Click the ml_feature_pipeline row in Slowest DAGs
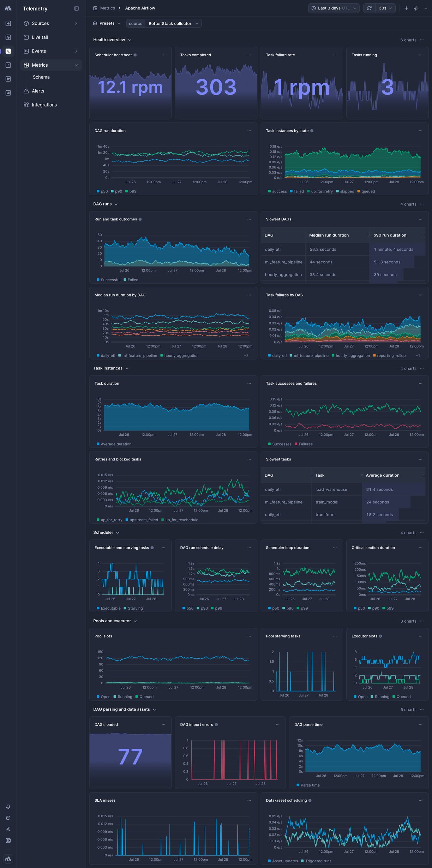Viewport: 432px width, 868px height. pyautogui.click(x=343, y=262)
